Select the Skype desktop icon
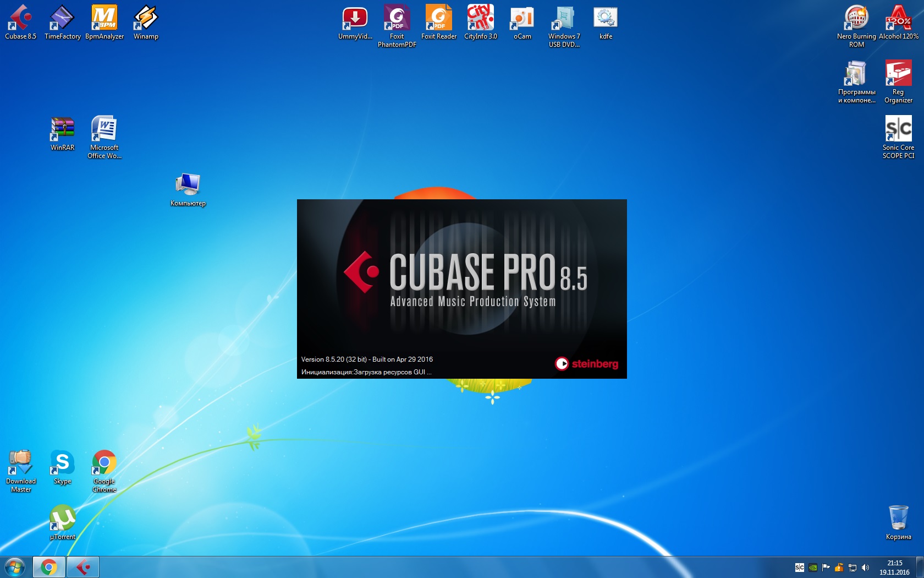 pos(62,467)
